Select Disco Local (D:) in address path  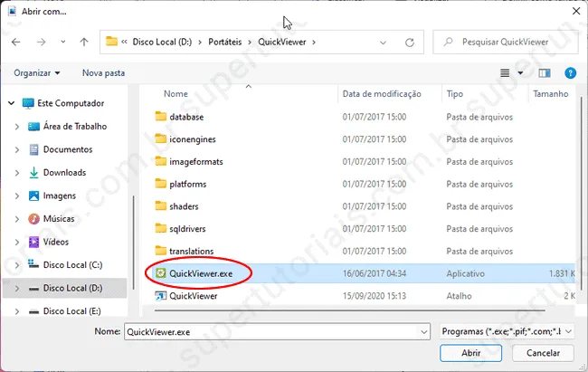tap(162, 42)
